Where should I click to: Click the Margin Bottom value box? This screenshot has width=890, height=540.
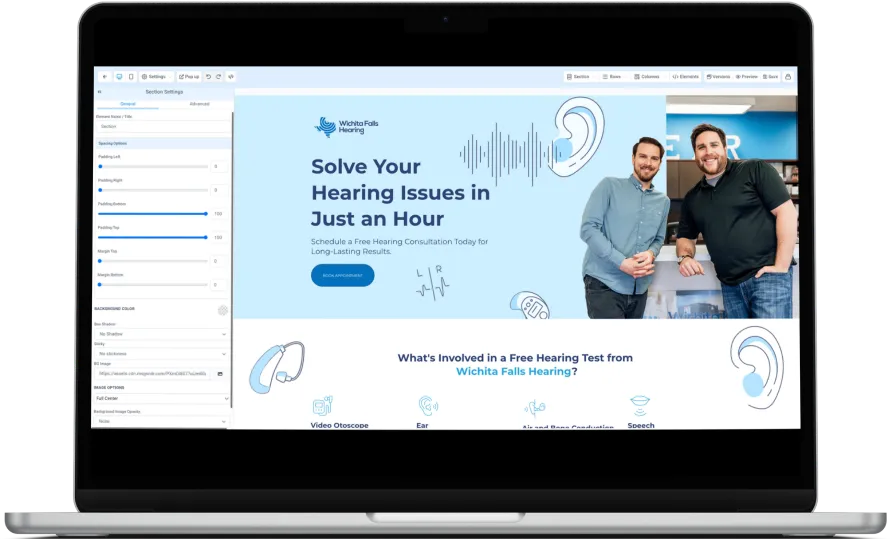[219, 284]
